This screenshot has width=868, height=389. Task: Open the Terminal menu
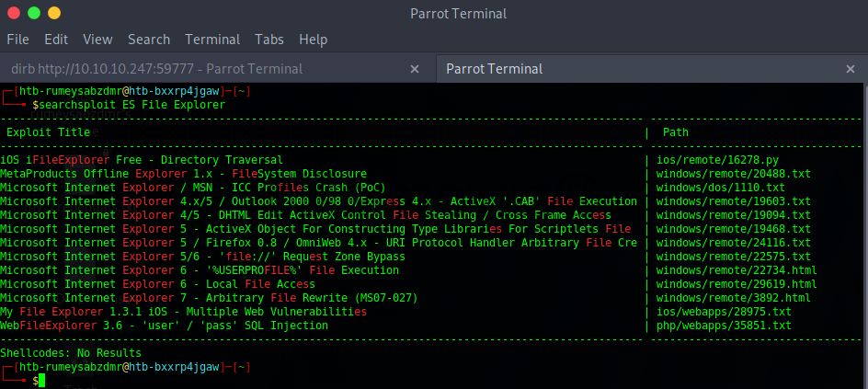tap(212, 40)
